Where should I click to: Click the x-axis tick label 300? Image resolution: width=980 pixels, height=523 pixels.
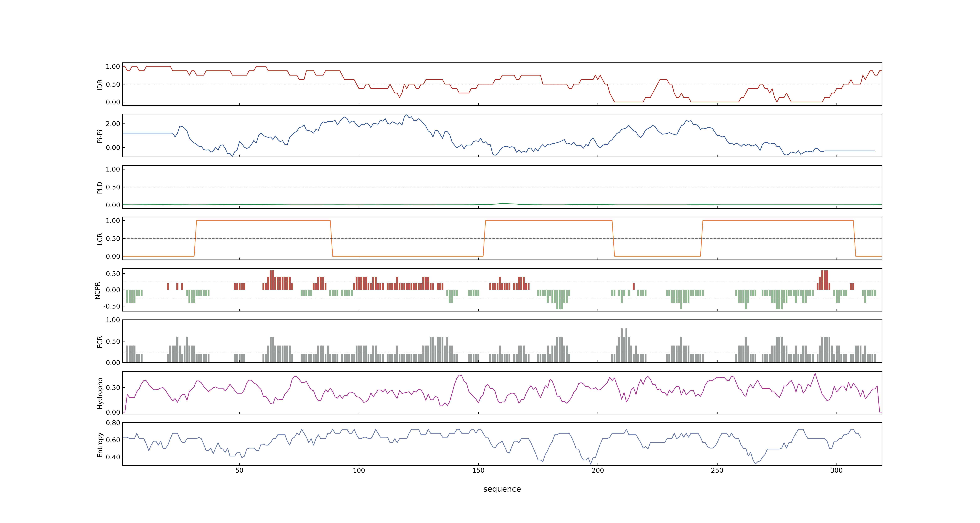(x=837, y=470)
